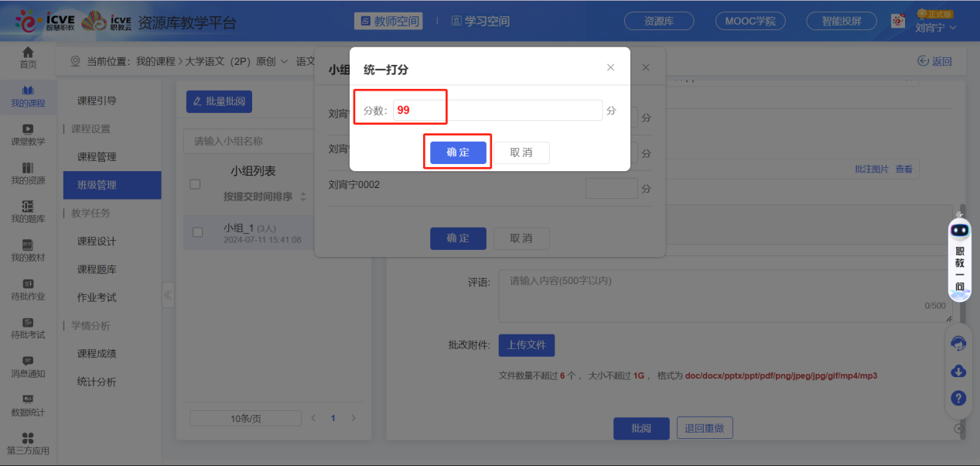Click the floating download icon on right
This screenshot has width=980, height=466.
click(x=958, y=371)
